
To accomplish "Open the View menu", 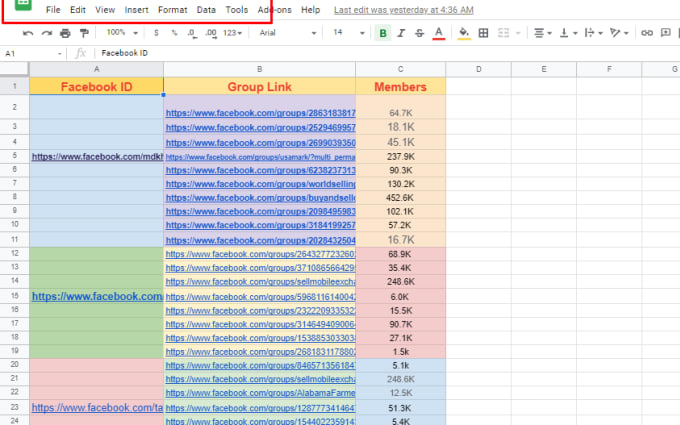I will coord(105,10).
